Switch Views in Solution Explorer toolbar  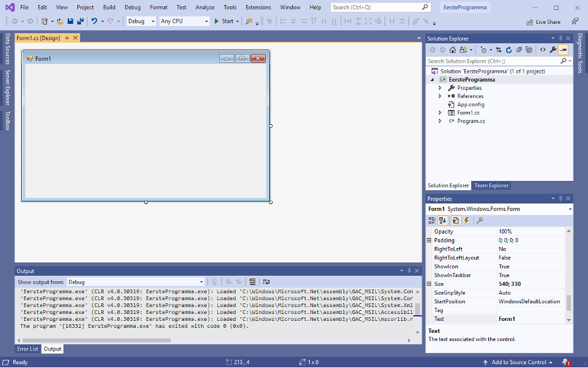pos(464,50)
